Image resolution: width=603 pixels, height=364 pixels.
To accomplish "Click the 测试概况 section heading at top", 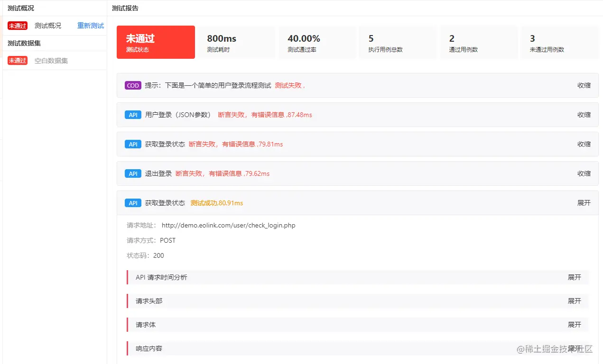I will [x=21, y=8].
